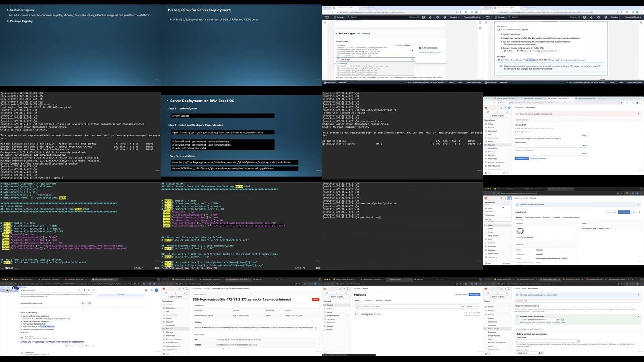Viewport: 644px width, 362px height.
Task: Expand Monitoring in the admin area sidebar
Action: [x=497, y=247]
